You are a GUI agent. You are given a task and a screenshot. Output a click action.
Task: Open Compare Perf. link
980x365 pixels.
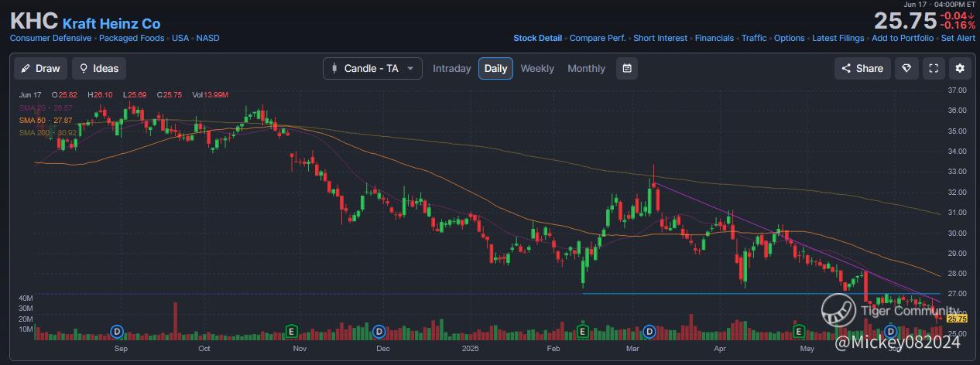(598, 38)
